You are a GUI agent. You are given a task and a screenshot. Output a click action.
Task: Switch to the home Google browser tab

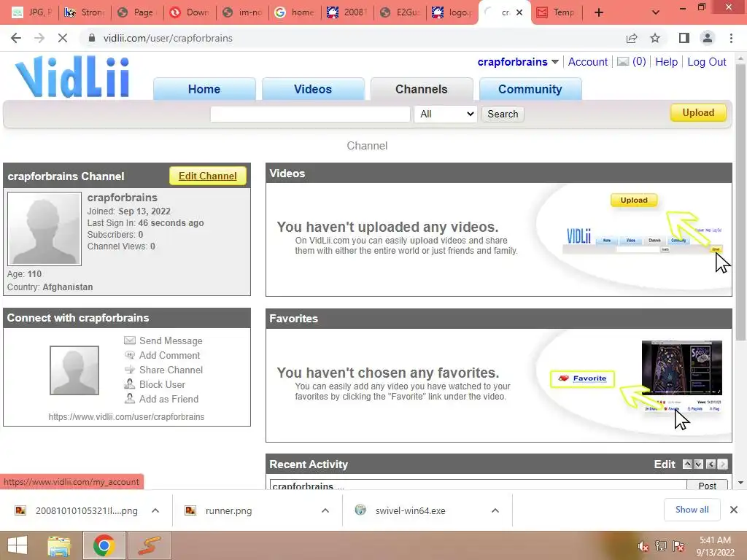[x=295, y=12]
